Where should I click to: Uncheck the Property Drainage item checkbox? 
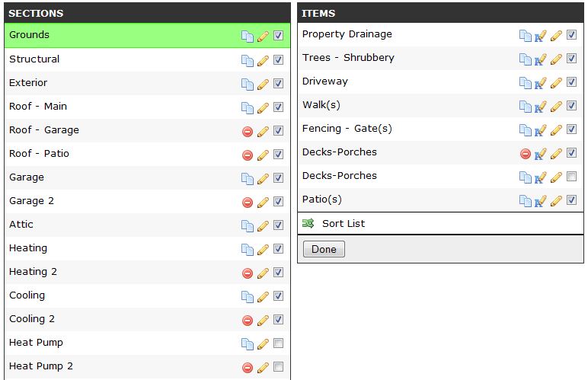(x=571, y=34)
